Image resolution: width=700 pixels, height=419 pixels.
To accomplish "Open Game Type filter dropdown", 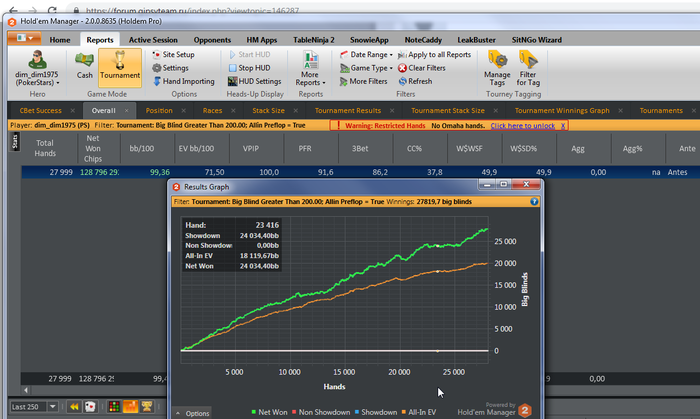I will point(366,68).
